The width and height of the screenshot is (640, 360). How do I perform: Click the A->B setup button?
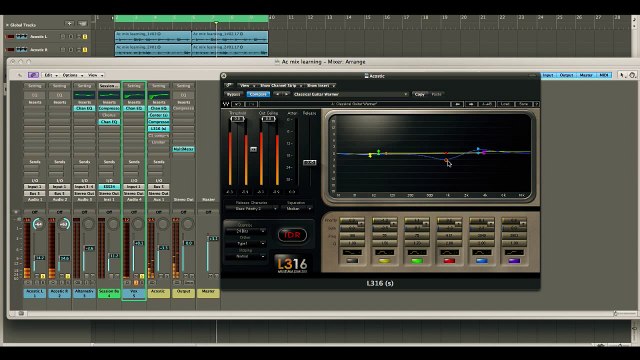487,104
